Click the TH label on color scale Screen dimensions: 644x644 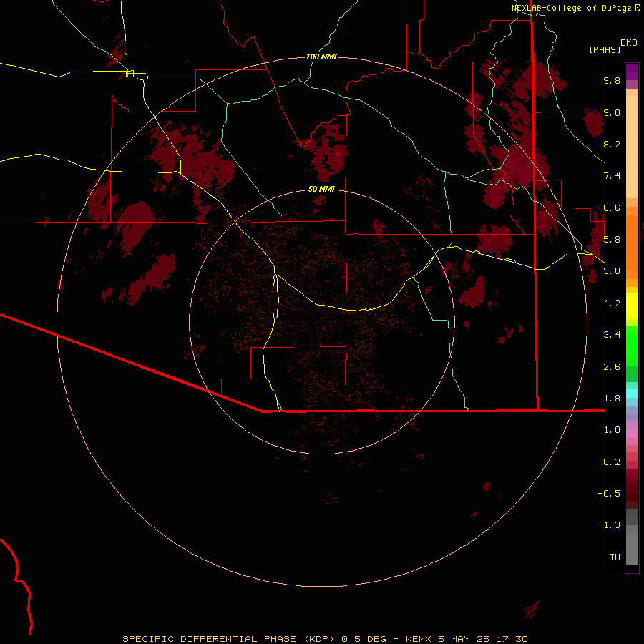coord(615,557)
